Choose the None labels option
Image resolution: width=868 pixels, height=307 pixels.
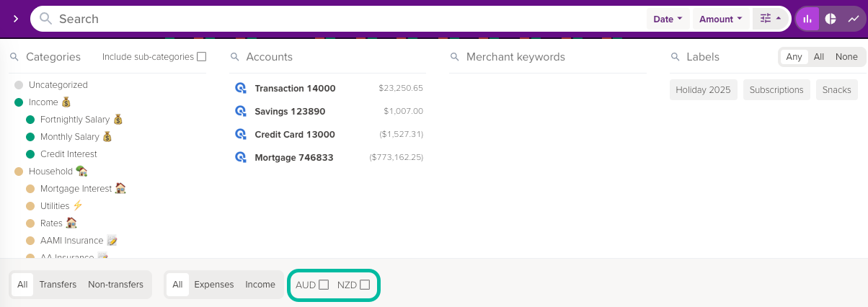pos(846,57)
